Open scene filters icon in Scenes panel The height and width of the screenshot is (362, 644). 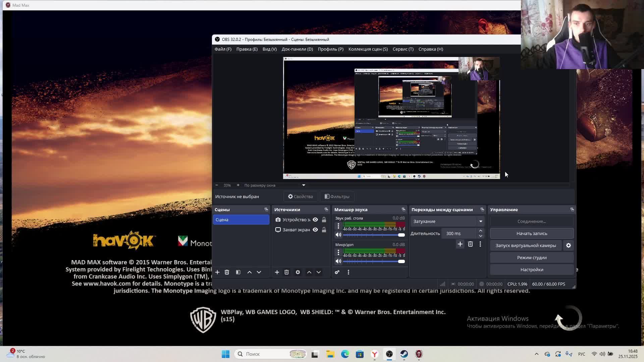click(238, 272)
